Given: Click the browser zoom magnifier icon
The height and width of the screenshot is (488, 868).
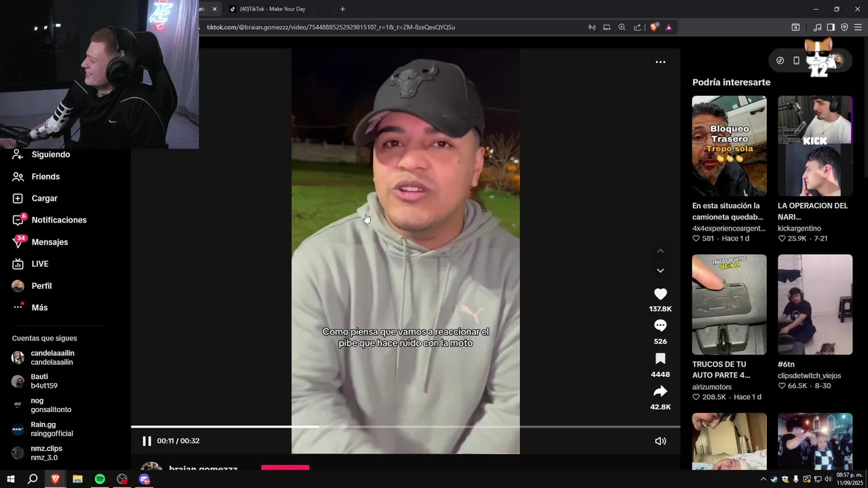Looking at the screenshot, I should pyautogui.click(x=622, y=27).
